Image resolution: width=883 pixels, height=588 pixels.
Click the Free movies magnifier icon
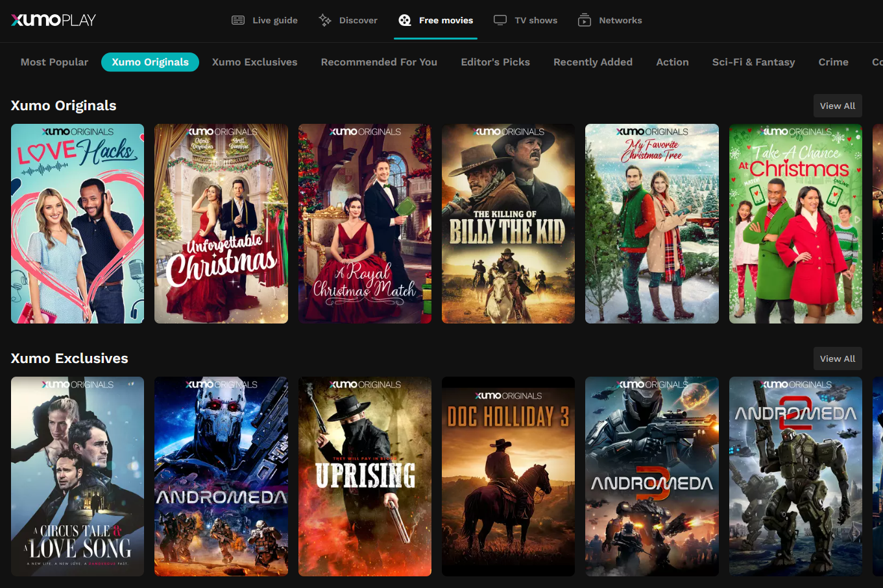(x=404, y=20)
